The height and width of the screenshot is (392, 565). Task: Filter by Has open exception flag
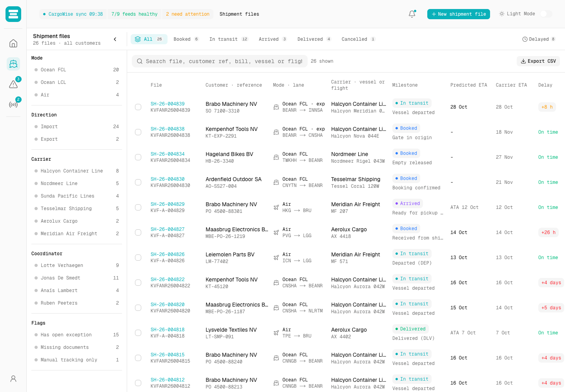tap(77, 335)
